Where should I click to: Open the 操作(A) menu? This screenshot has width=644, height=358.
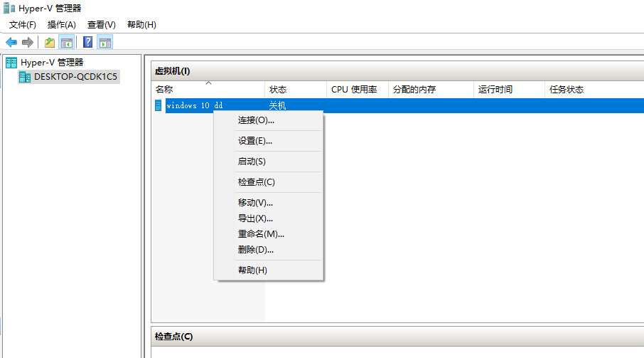click(x=62, y=25)
